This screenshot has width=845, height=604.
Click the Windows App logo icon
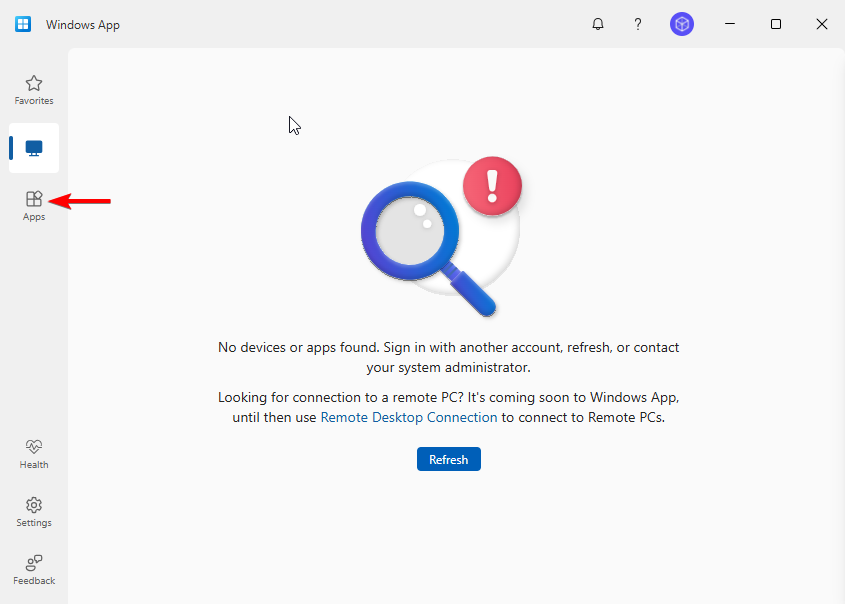point(23,24)
